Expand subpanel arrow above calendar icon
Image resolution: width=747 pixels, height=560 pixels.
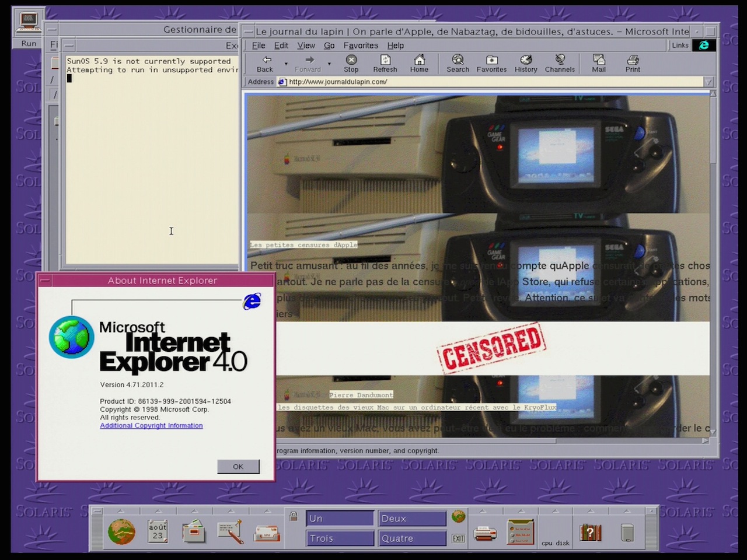point(158,511)
